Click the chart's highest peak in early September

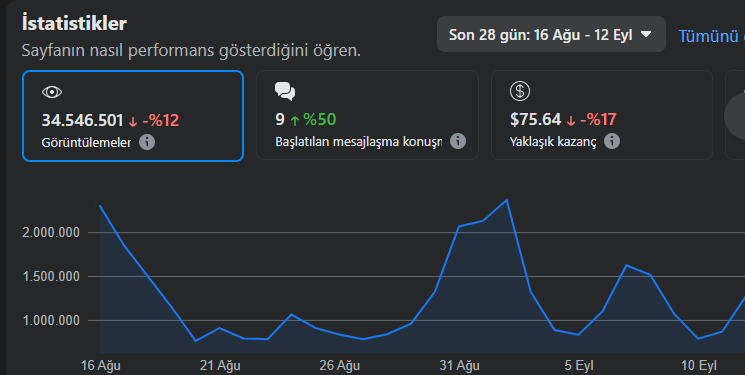coord(507,200)
